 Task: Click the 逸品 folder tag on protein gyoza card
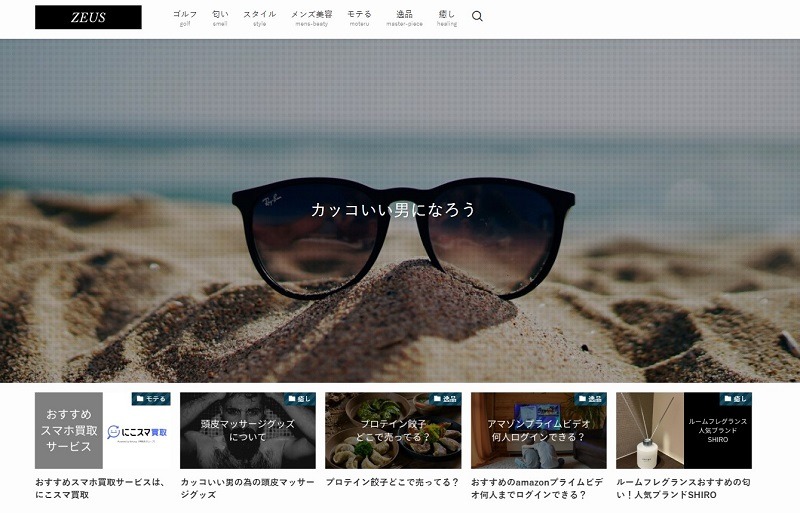click(444, 399)
